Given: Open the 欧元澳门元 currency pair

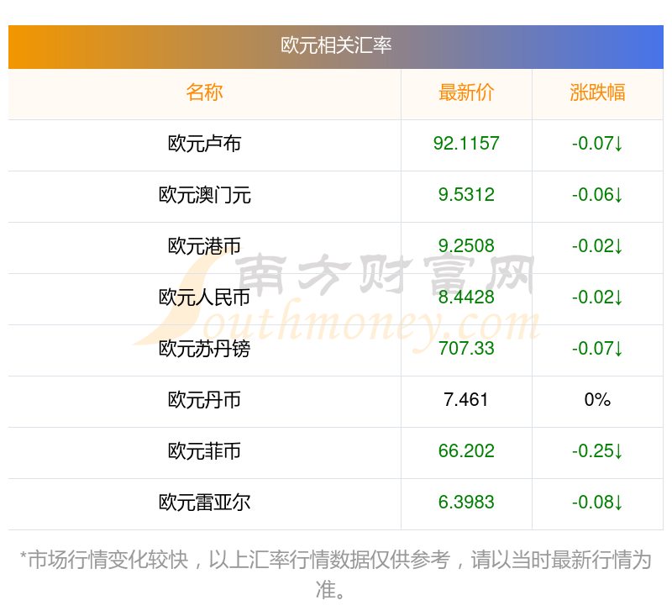Looking at the screenshot, I should click(x=204, y=195).
